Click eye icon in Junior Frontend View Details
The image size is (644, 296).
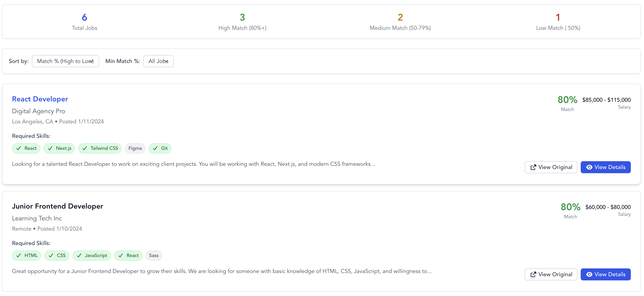click(x=589, y=274)
